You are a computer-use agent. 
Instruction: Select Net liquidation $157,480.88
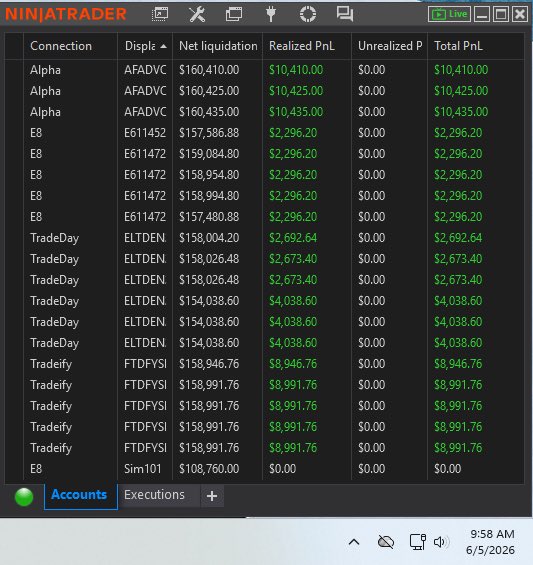click(209, 217)
